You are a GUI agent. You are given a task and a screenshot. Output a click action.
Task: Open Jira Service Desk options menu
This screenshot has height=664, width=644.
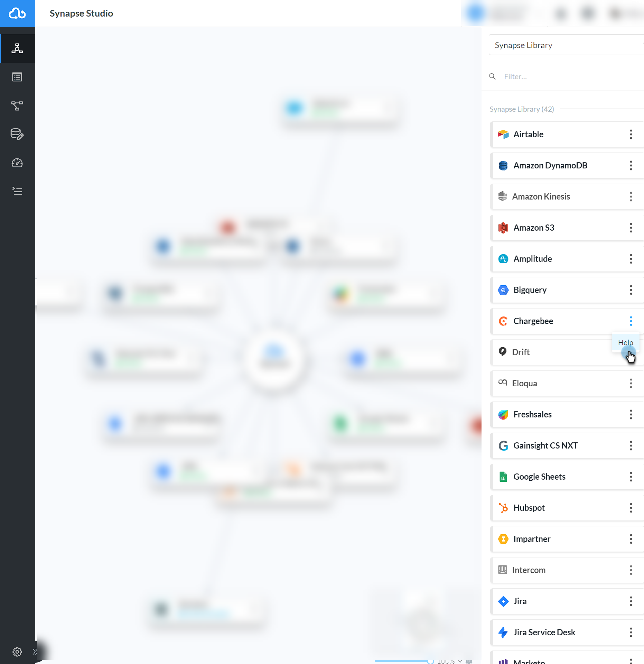tap(631, 632)
